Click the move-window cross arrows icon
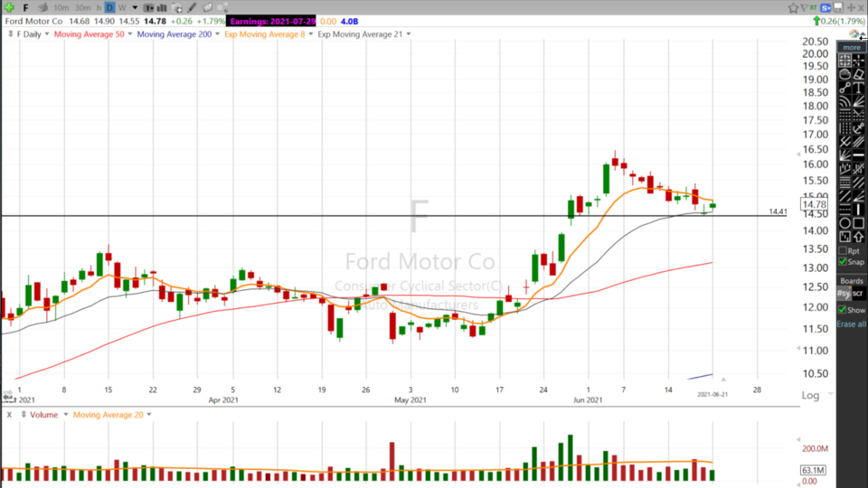This screenshot has height=488, width=868. (x=852, y=8)
